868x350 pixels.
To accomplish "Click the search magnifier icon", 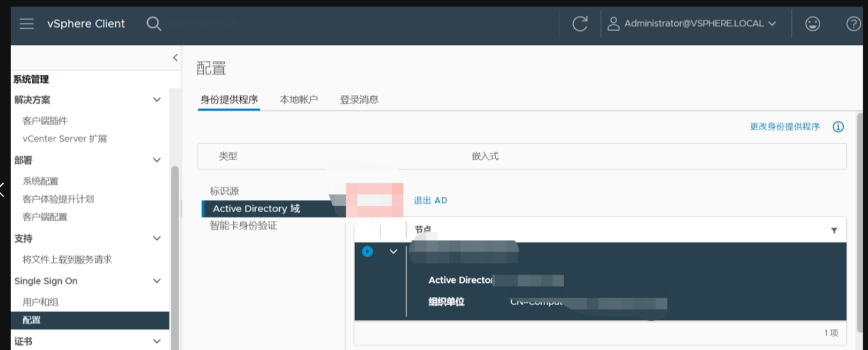I will 154,24.
